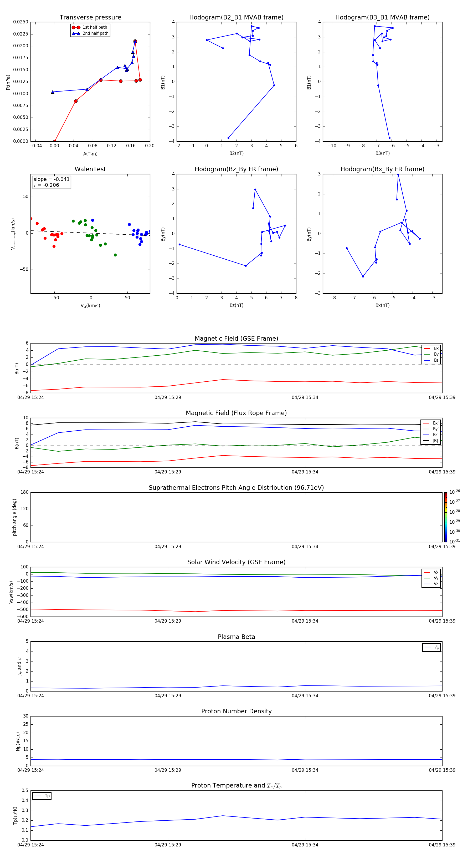The width and height of the screenshot is (473, 868).
Task: Select the "1st half path" legend entry
Action: click(90, 27)
